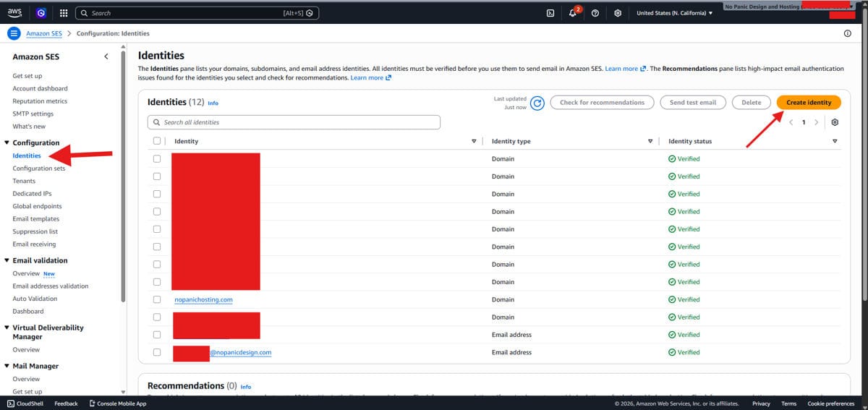Focus the Search all identities field

coord(294,122)
